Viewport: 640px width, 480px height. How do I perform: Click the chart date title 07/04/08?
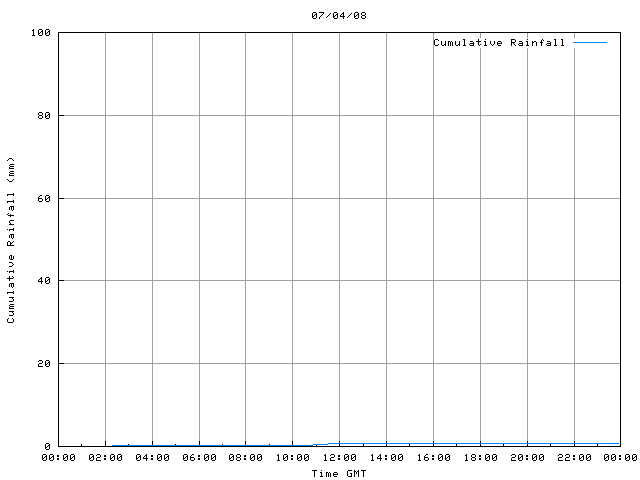[x=339, y=16]
